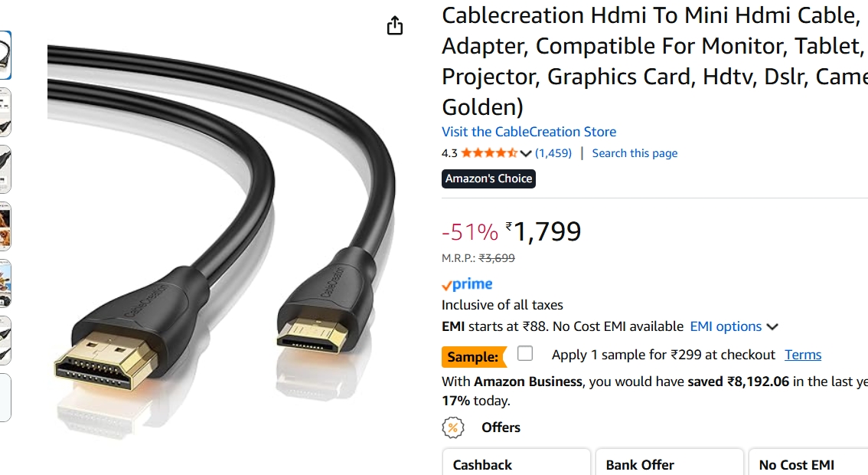
Task: Select the No Cost EMI offer card
Action: (x=808, y=464)
